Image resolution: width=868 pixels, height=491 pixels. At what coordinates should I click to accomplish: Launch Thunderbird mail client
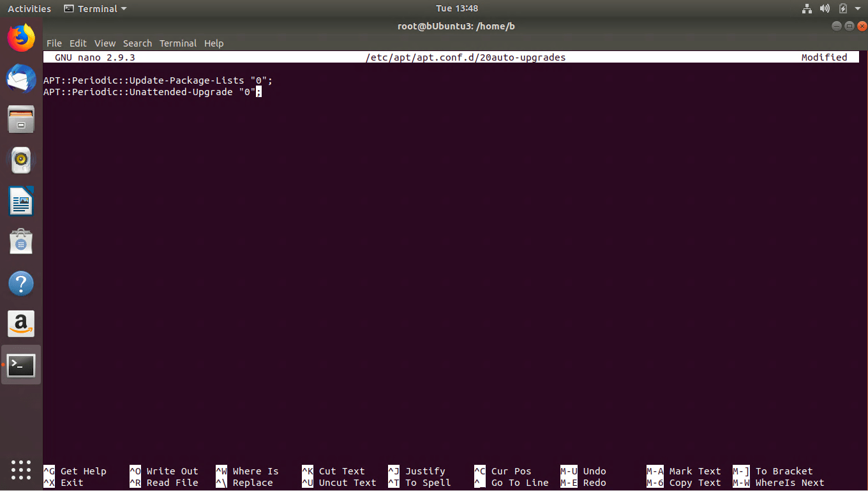pos(21,79)
